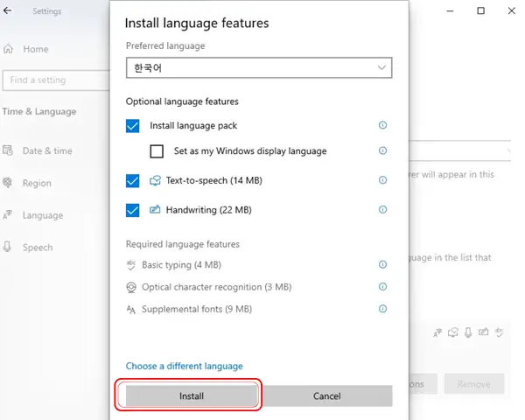Click the Speech microphone icon in sidebar

click(7, 247)
